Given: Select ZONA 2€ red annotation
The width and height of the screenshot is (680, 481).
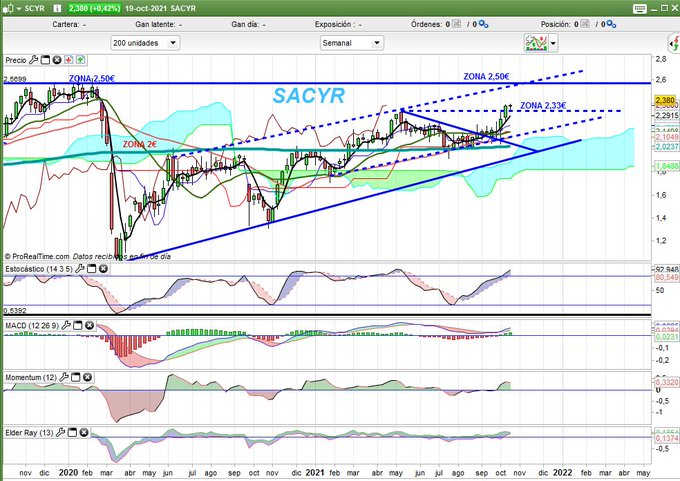Looking at the screenshot, I should [x=140, y=144].
